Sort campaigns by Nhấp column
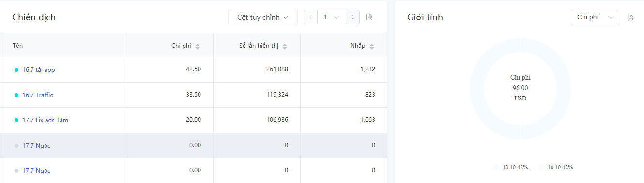 click(x=372, y=46)
